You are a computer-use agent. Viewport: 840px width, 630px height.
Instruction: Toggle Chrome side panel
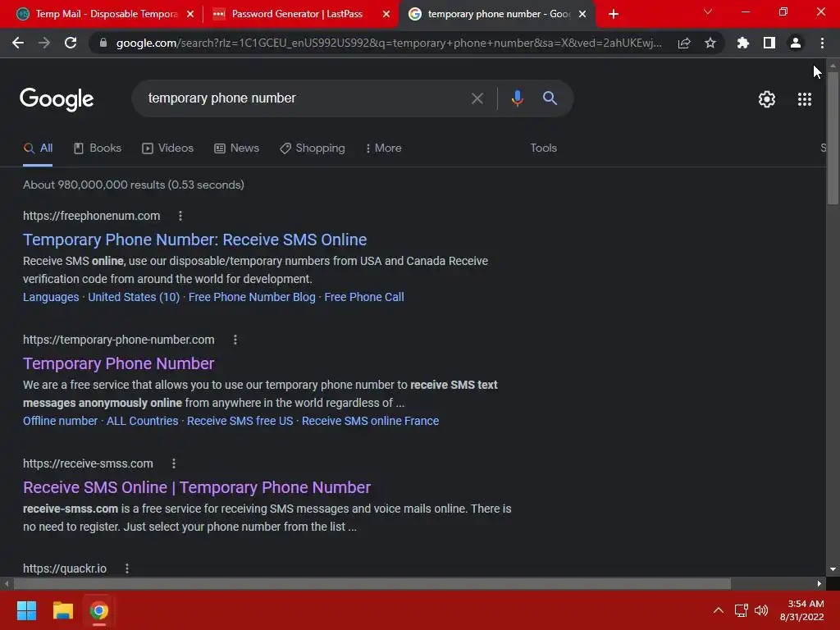[769, 43]
